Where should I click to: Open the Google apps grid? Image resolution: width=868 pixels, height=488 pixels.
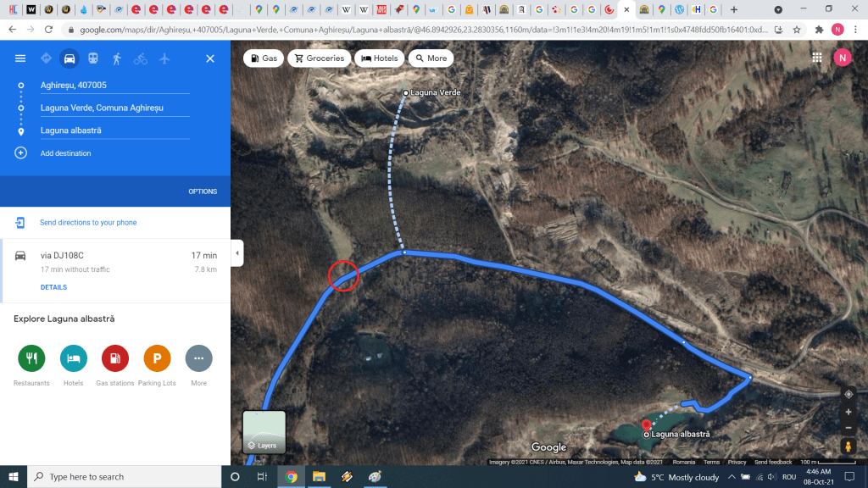817,58
